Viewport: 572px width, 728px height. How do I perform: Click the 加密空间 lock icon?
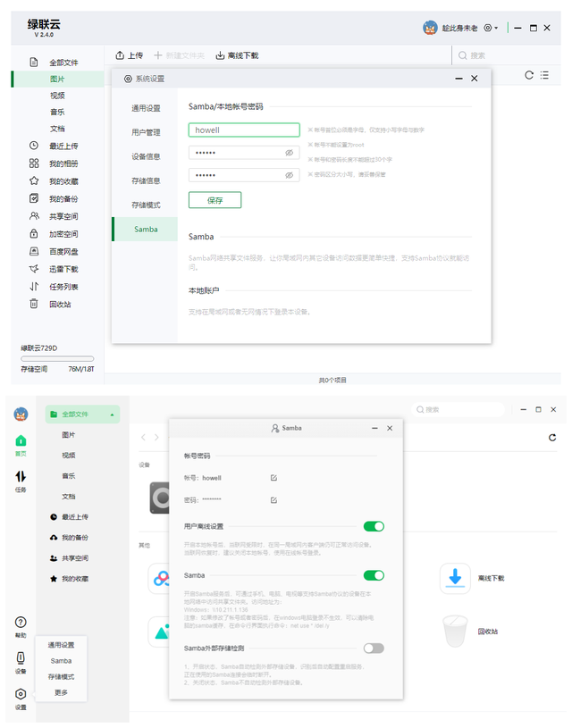pyautogui.click(x=34, y=233)
